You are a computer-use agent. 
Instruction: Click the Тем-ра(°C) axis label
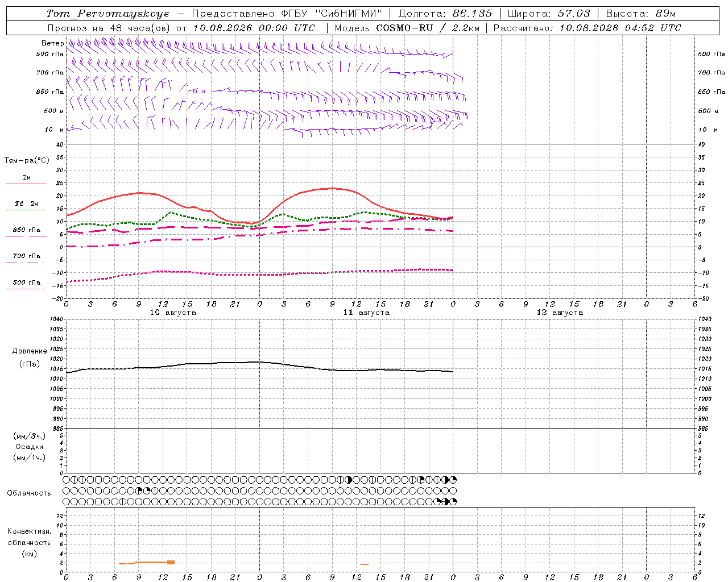click(x=27, y=161)
